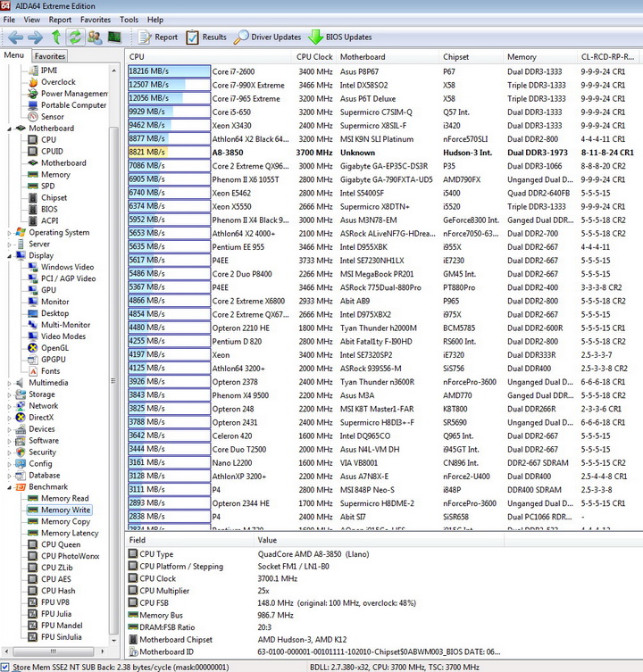This screenshot has height=672, width=643.
Task: Select CPU Queen benchmark
Action: [61, 544]
